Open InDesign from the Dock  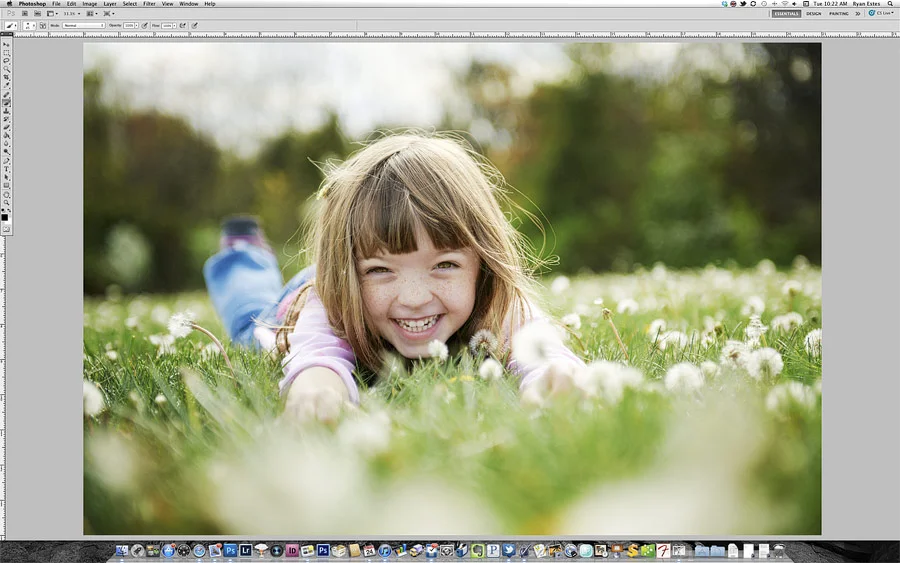(x=292, y=550)
